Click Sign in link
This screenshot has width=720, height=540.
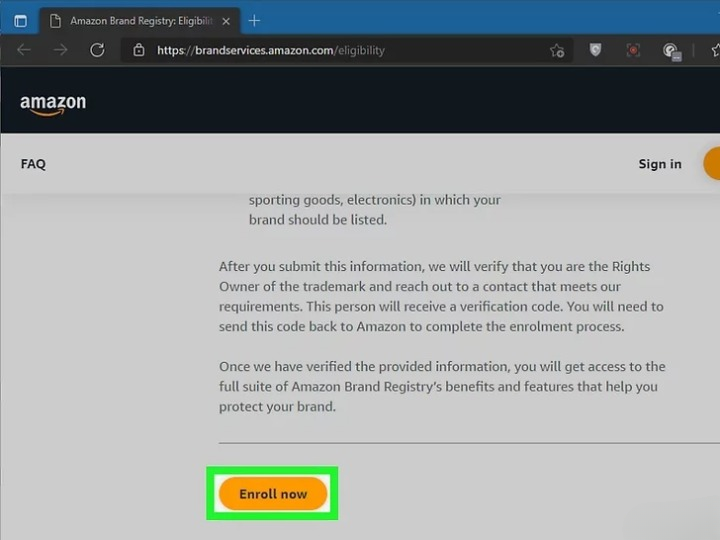[660, 164]
